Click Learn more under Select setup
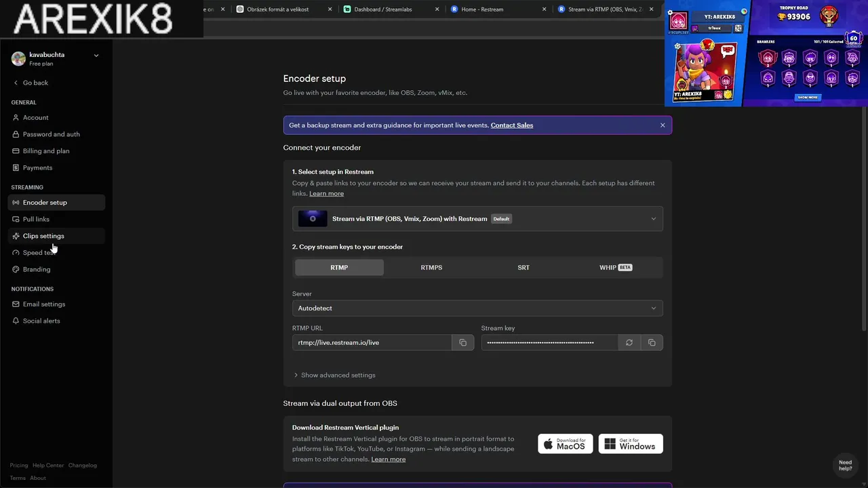 (x=326, y=193)
